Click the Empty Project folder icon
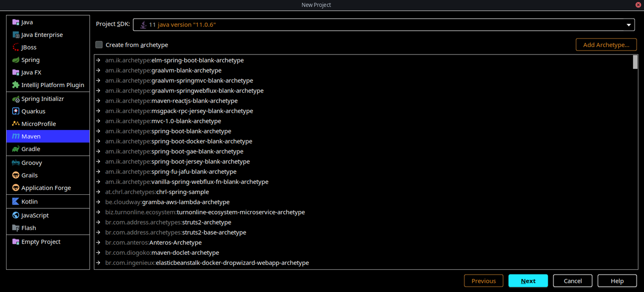The image size is (644, 292). point(16,242)
